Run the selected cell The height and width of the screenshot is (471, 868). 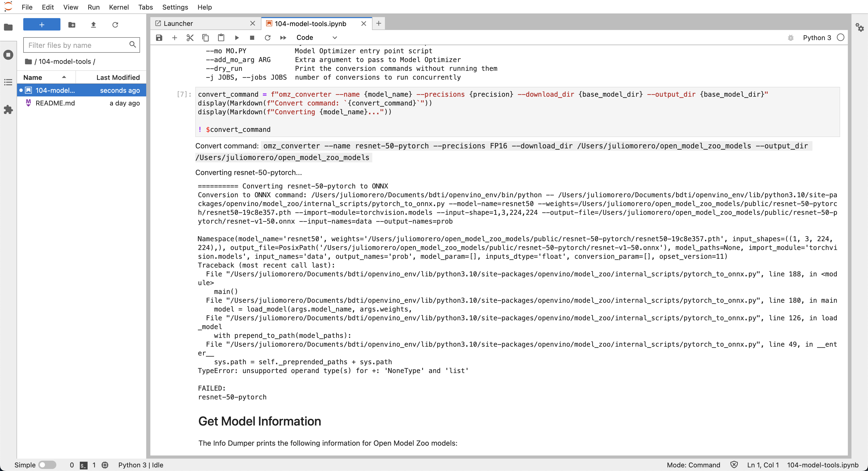(x=237, y=37)
